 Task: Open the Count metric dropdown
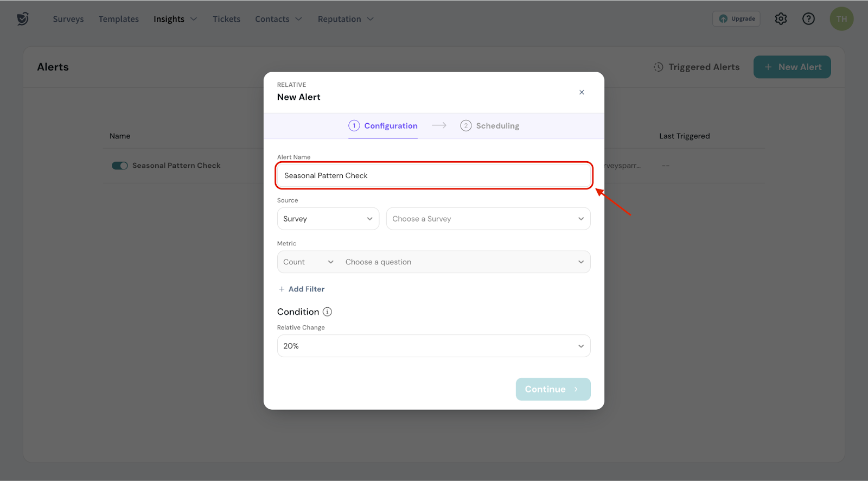[x=308, y=262]
